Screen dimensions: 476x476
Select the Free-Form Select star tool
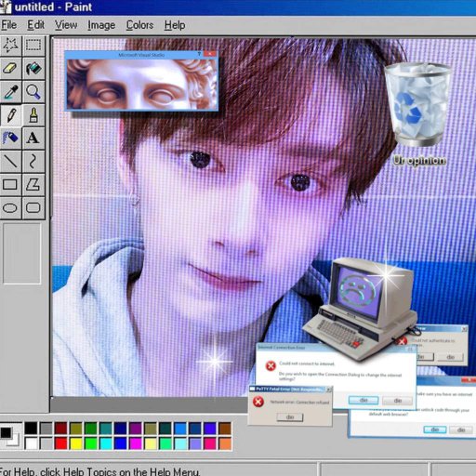pos(10,46)
